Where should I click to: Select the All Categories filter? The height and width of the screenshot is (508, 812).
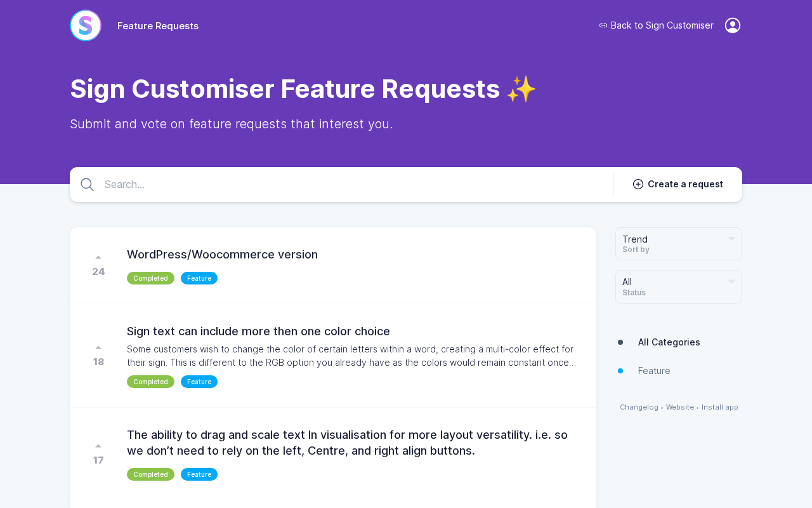coord(669,342)
